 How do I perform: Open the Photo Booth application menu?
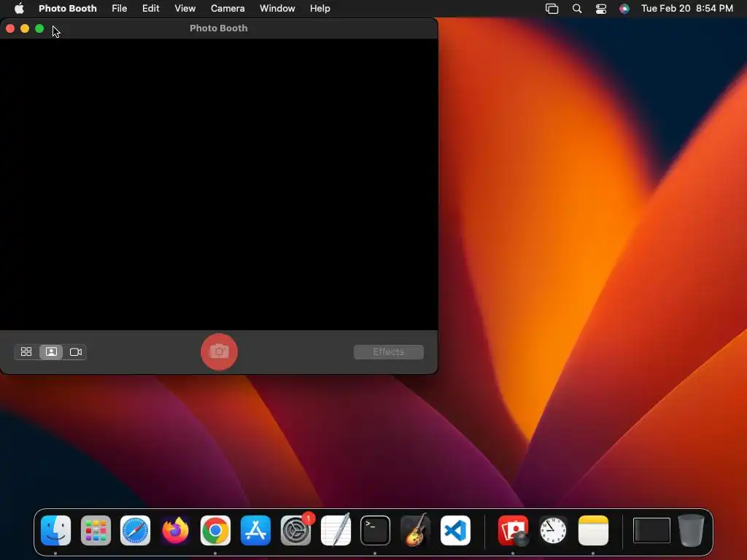[x=68, y=8]
